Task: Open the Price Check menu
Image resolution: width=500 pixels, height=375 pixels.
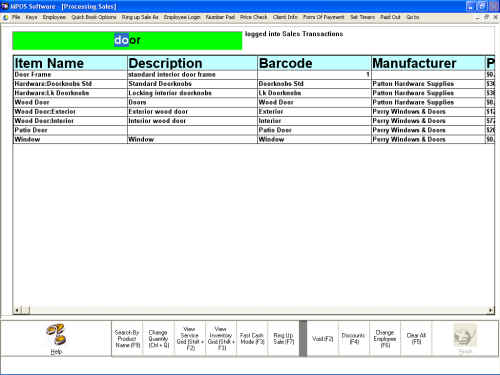Action: pyautogui.click(x=254, y=17)
